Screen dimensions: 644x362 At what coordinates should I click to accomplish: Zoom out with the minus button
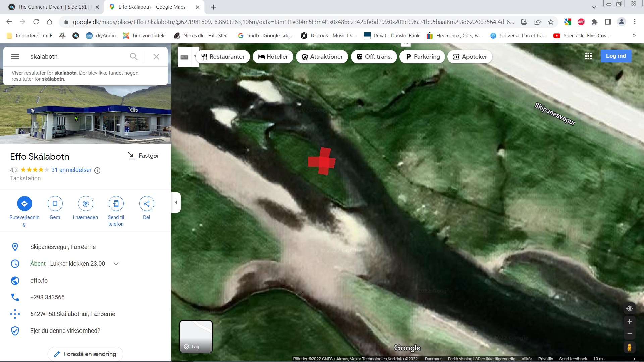coord(630,334)
